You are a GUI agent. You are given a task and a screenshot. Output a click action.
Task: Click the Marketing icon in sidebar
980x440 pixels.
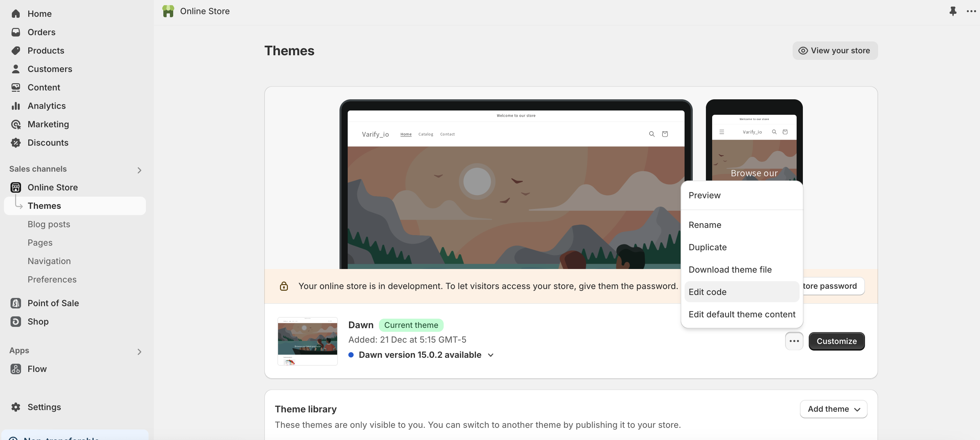point(16,124)
